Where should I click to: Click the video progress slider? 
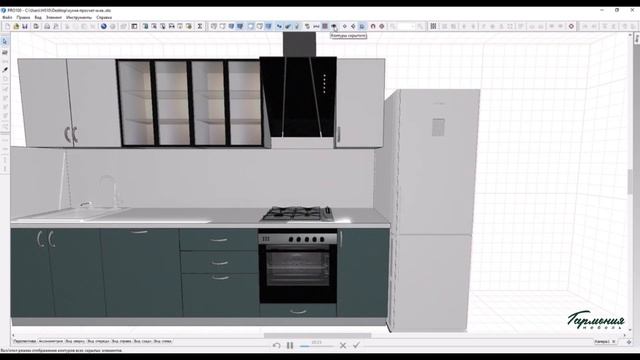(317, 346)
